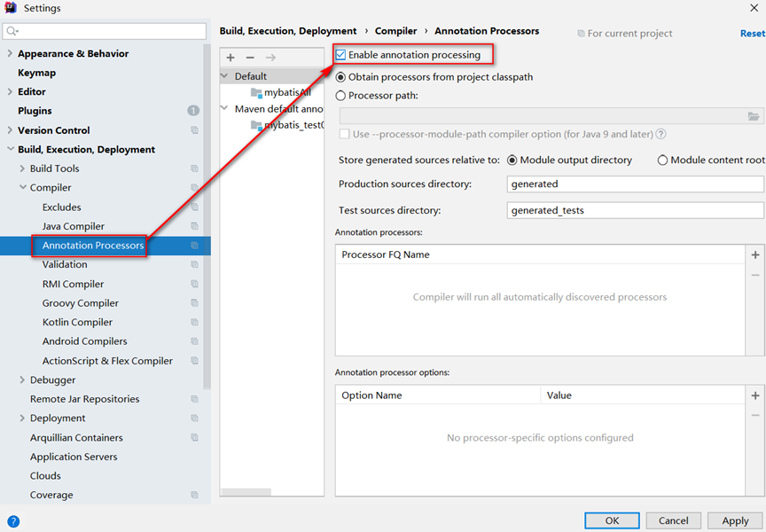The width and height of the screenshot is (766, 532).
Task: Click the project-level icon next to Coverage
Action: [194, 495]
